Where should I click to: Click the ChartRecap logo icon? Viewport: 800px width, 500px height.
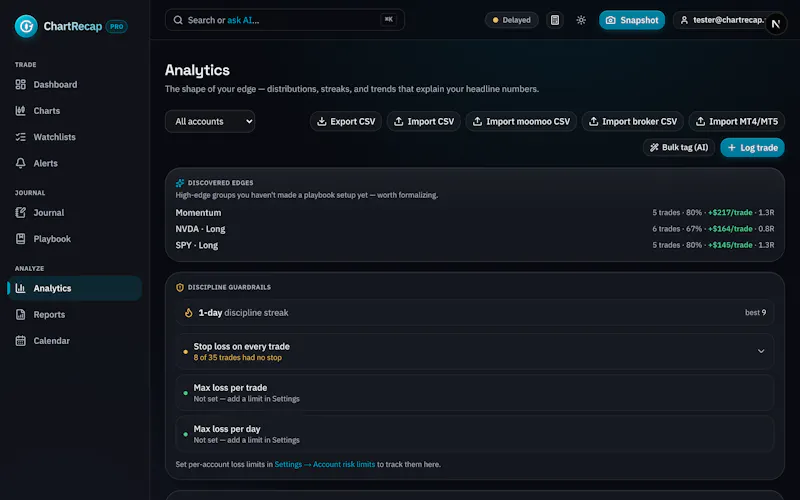coord(26,26)
